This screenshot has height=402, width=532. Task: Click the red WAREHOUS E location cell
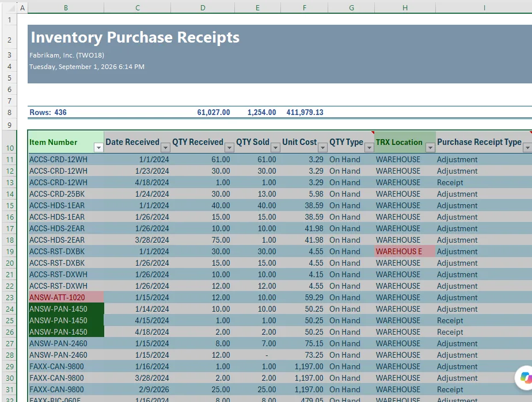(405, 251)
